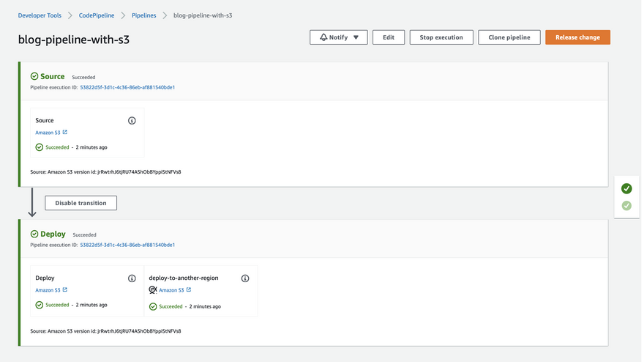This screenshot has width=644, height=362.
Task: Click blog-pipeline-with-s3 breadcrumb text
Action: coord(203,15)
